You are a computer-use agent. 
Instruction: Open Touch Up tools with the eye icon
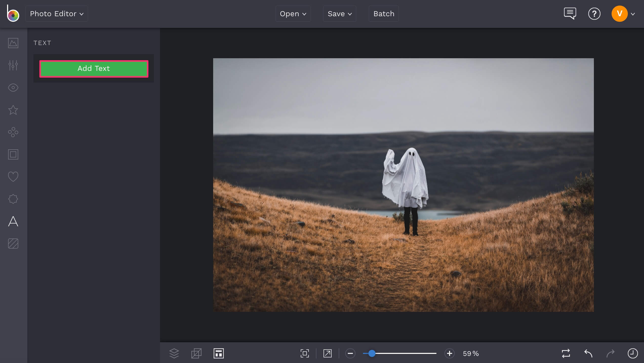[13, 88]
